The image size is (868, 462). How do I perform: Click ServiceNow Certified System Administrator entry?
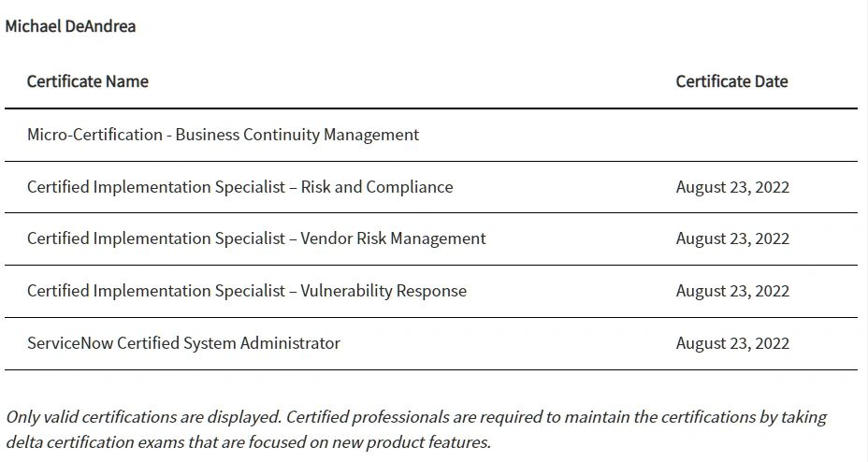(183, 343)
